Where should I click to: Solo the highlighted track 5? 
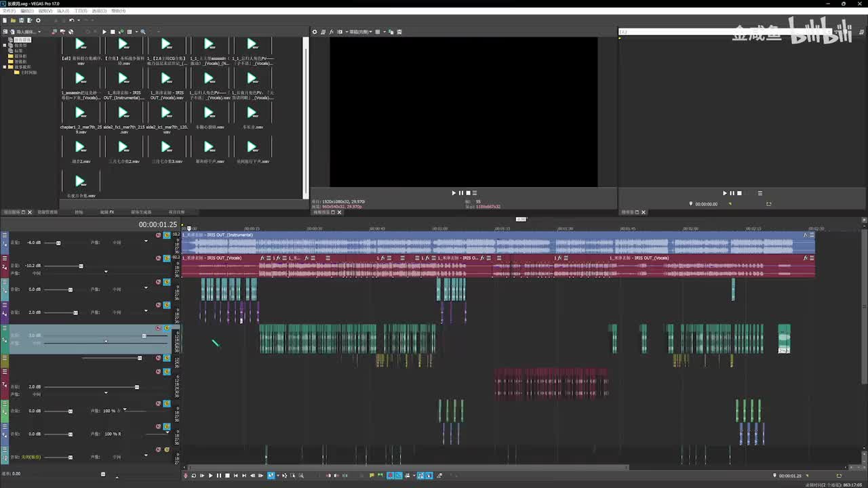pyautogui.click(x=167, y=329)
